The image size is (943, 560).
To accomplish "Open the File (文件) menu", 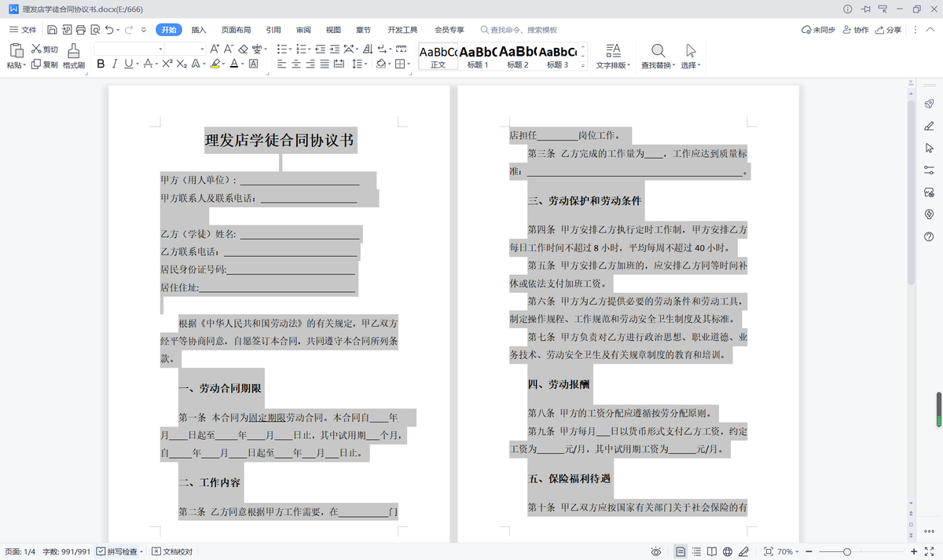I will (23, 30).
